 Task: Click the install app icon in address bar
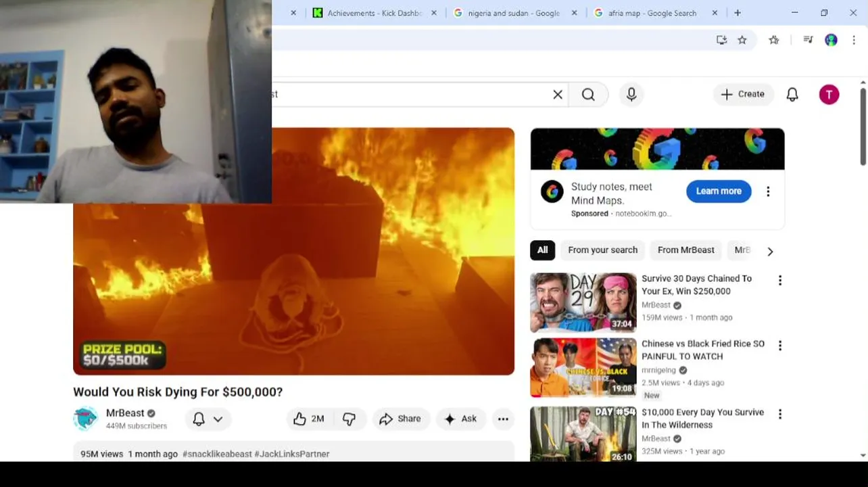pos(721,40)
